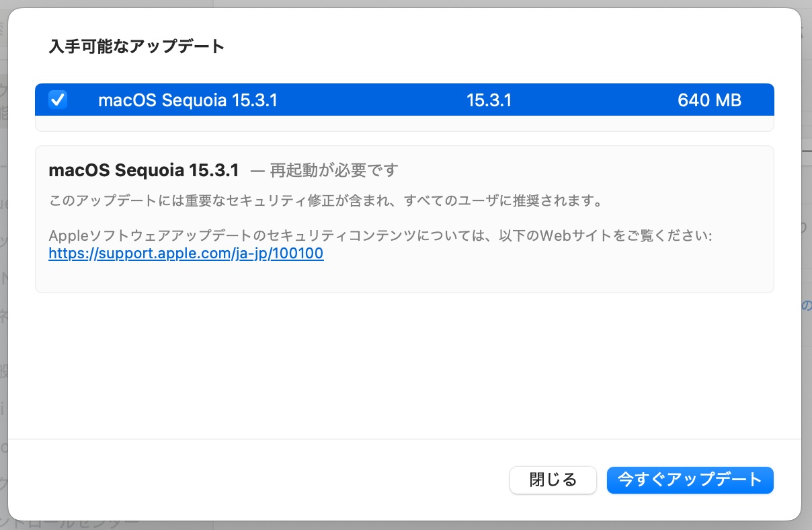Click the このアップデートには重要な description sentence

click(x=325, y=201)
